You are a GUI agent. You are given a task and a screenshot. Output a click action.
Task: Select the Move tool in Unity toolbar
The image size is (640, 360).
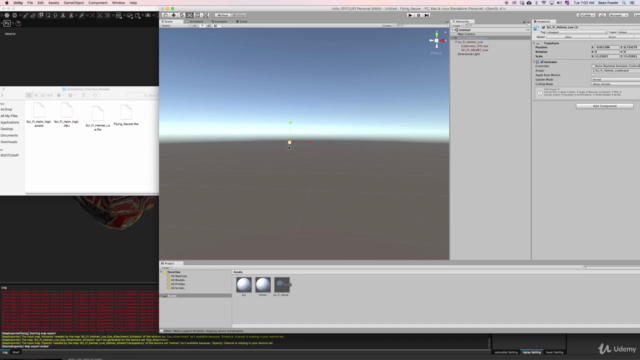coord(174,15)
